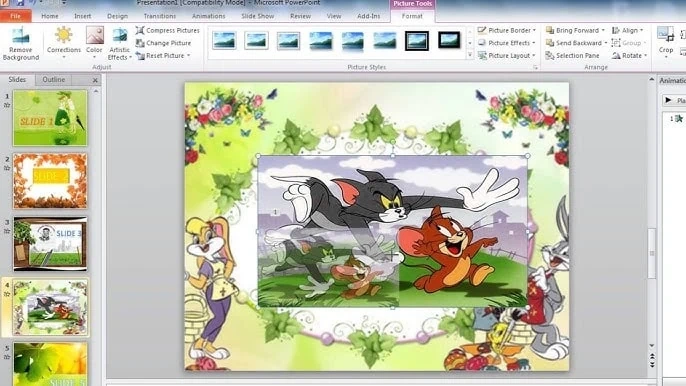Screen dimensions: 686x386
Task: Select slide 4 Tom and Jerry thumbnail
Action: coord(50,307)
